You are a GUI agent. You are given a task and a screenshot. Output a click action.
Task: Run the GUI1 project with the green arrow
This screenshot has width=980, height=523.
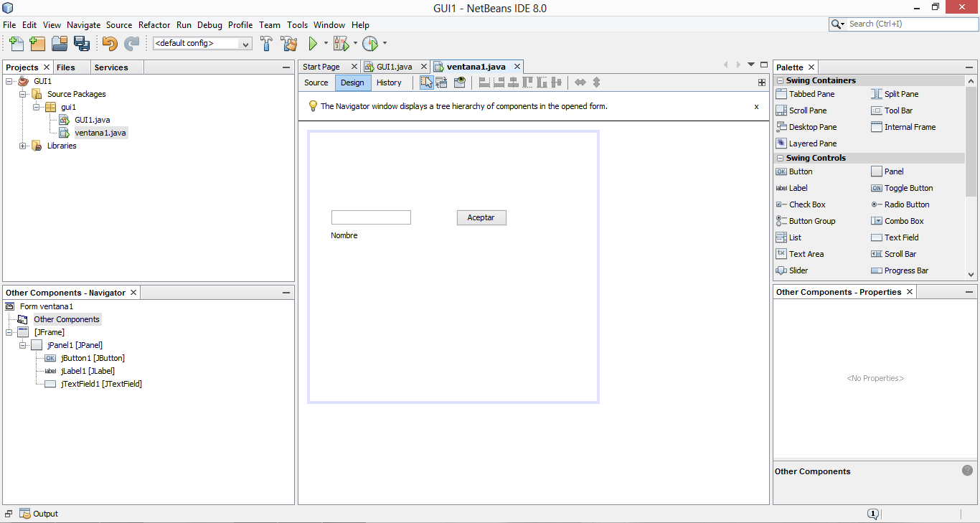point(314,43)
